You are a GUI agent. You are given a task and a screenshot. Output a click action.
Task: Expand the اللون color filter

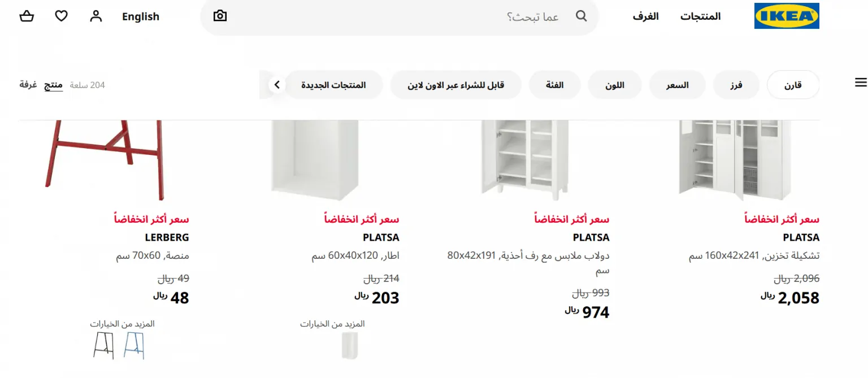[615, 85]
